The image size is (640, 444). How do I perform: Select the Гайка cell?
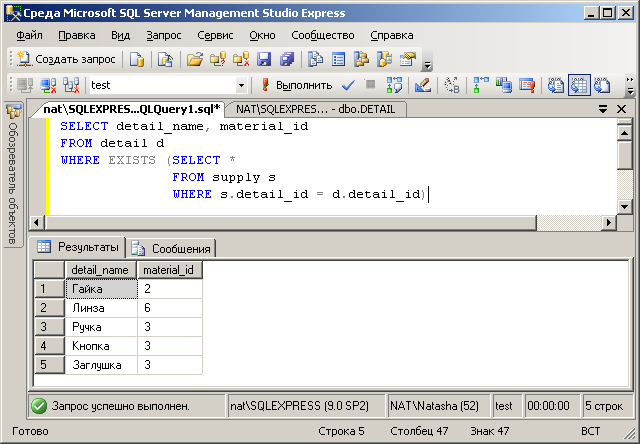pos(101,289)
